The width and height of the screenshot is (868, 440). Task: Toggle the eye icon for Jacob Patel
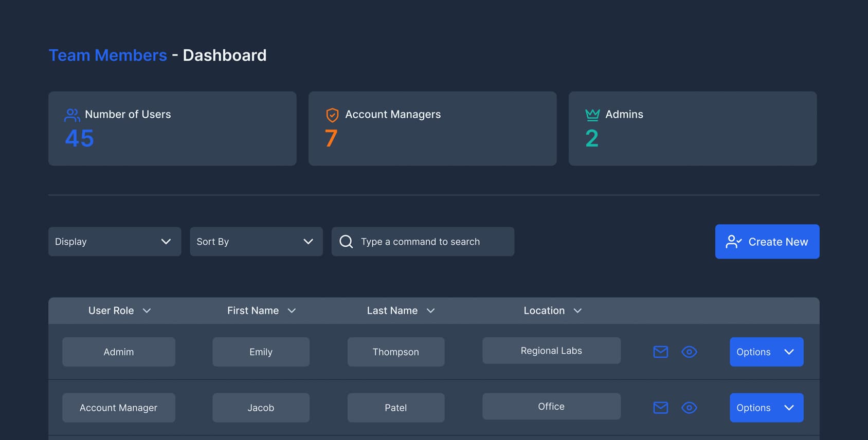(689, 408)
